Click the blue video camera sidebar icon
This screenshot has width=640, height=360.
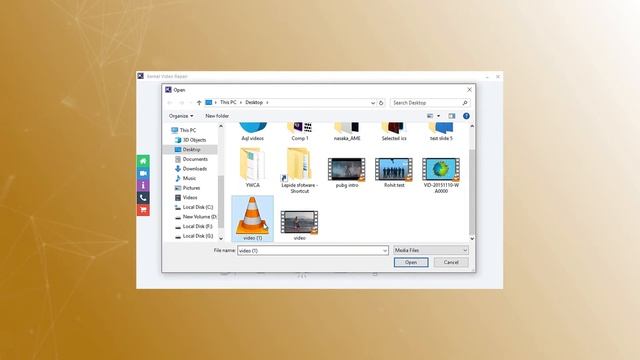point(143,173)
